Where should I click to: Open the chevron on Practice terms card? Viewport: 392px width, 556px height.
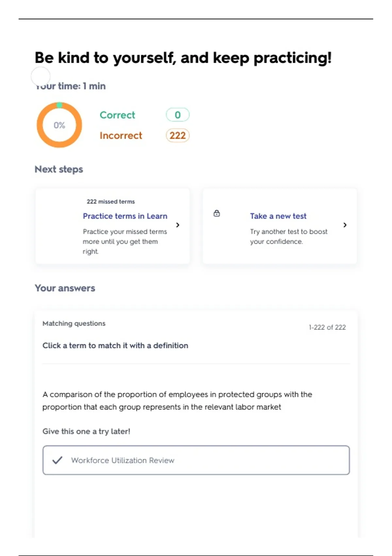[x=178, y=225]
